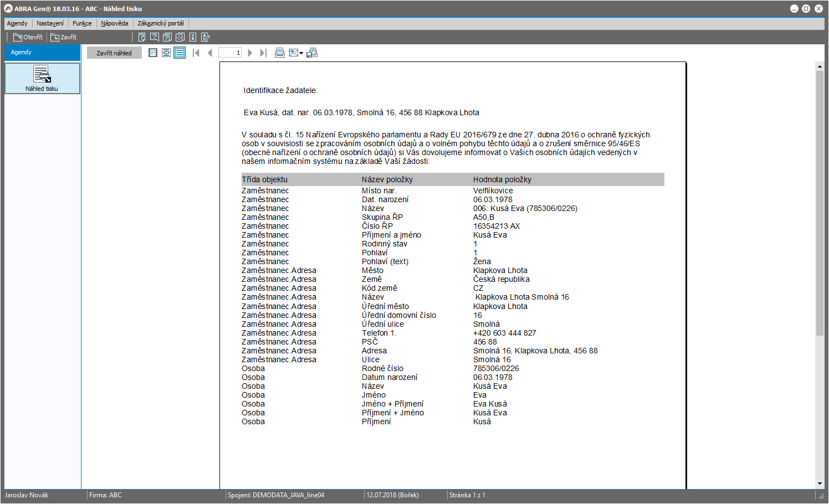Click the printer setup icon
This screenshot has width=829, height=504.
pyautogui.click(x=312, y=53)
